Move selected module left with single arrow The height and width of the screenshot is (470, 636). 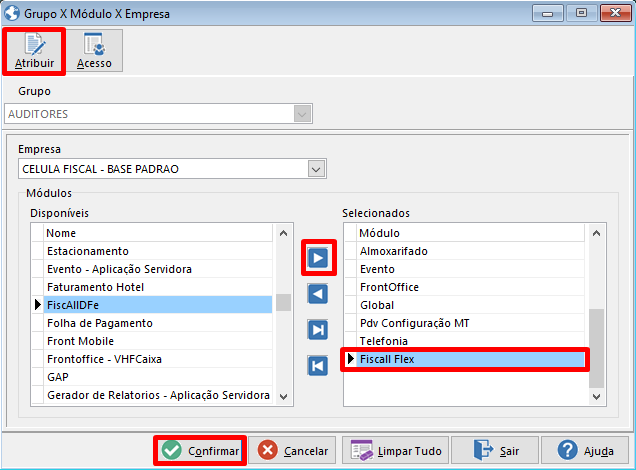[x=318, y=294]
